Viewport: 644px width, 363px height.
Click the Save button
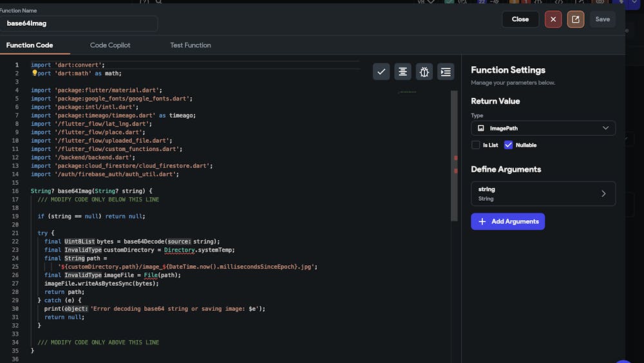(x=602, y=19)
